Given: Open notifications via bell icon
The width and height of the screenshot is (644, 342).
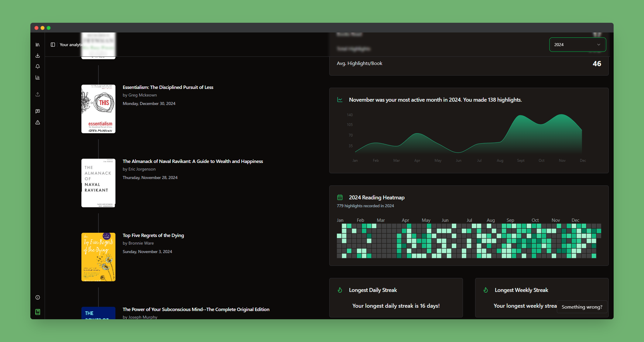Looking at the screenshot, I should point(38,66).
